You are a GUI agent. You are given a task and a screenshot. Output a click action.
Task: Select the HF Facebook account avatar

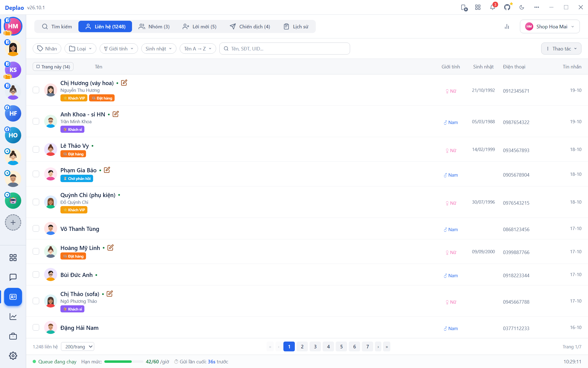[13, 113]
